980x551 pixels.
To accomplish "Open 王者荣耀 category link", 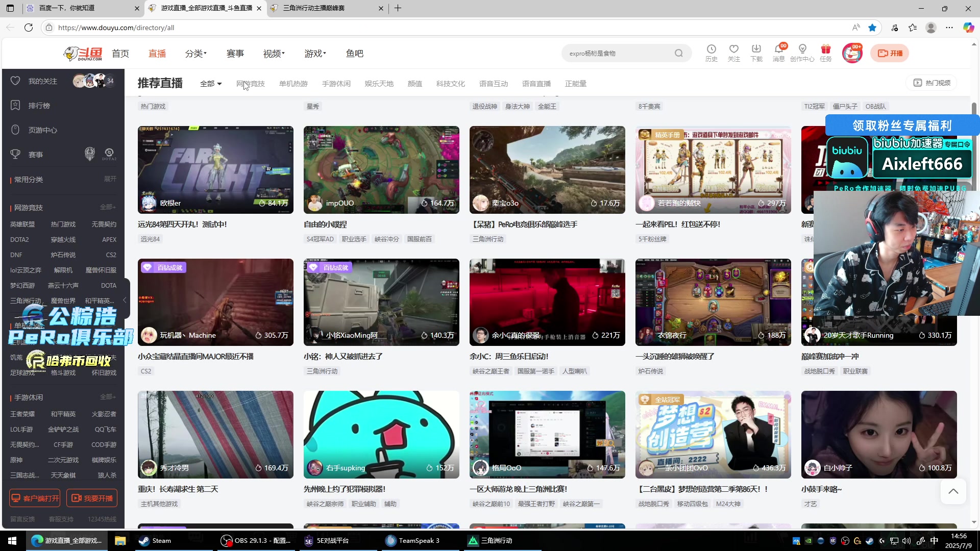I will (22, 414).
